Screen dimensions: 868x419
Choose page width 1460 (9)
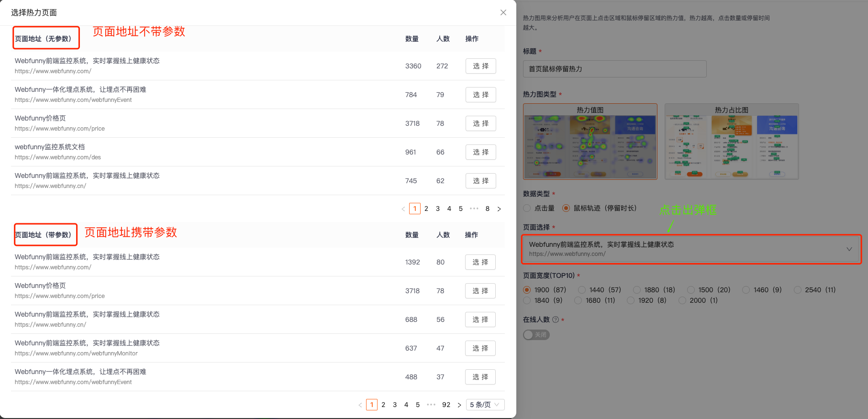(x=746, y=290)
